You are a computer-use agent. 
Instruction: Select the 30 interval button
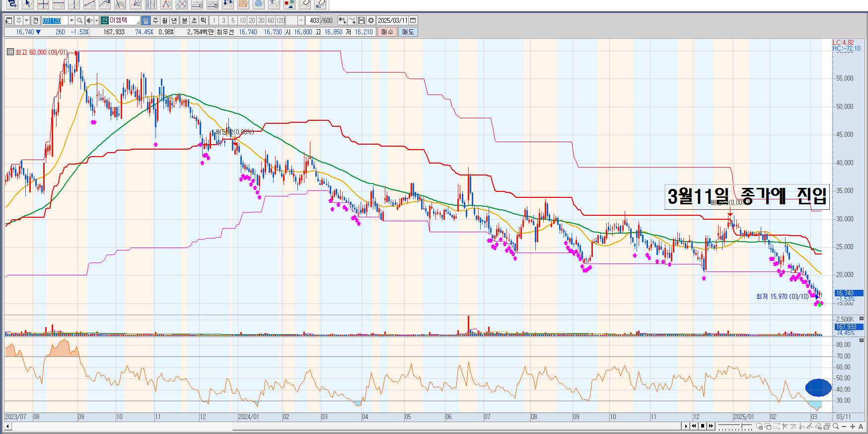tap(261, 20)
